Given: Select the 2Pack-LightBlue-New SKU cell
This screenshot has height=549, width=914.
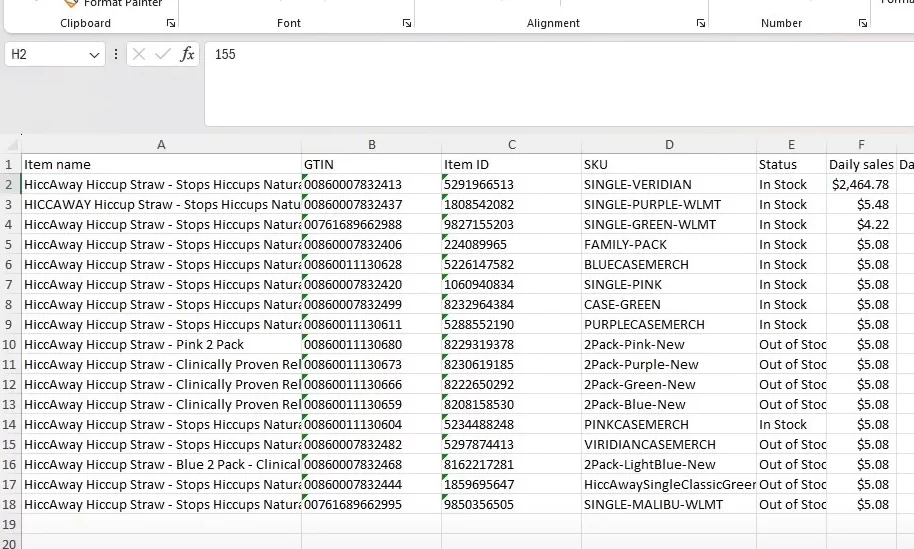Looking at the screenshot, I should [x=669, y=464].
